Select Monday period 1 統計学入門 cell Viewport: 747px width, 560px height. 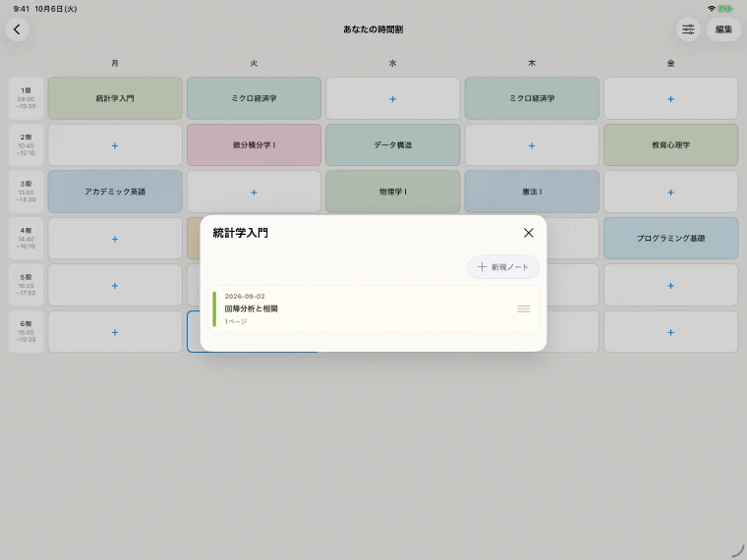tap(115, 98)
